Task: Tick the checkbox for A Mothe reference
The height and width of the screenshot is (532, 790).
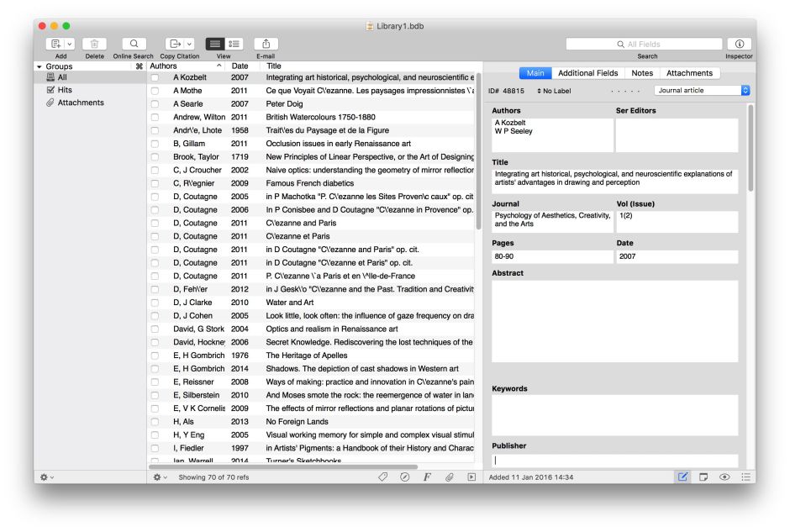Action: [155, 91]
